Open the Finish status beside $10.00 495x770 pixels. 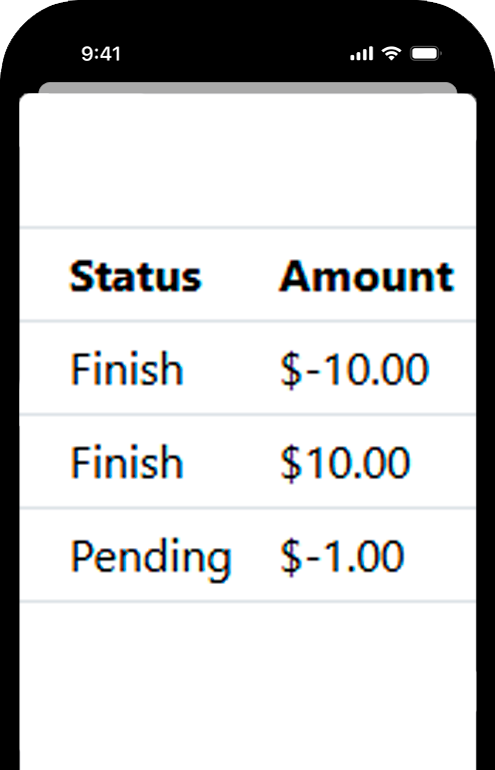click(x=127, y=462)
